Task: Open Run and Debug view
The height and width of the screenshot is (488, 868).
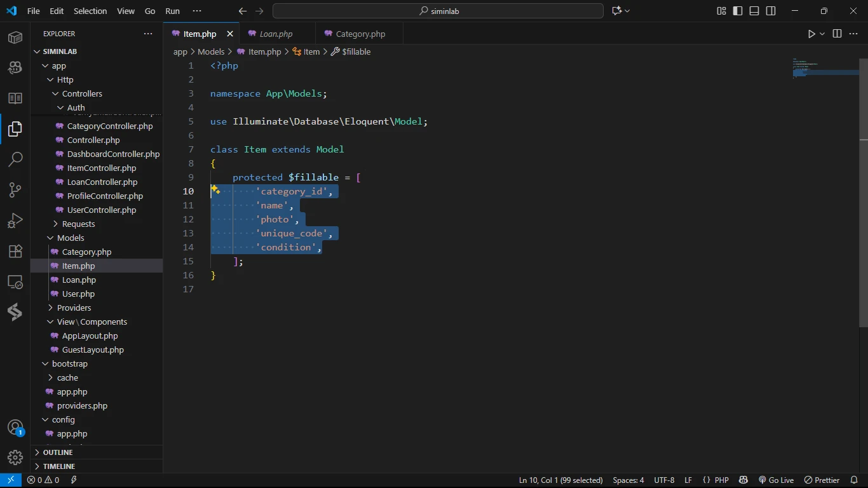Action: [x=15, y=220]
